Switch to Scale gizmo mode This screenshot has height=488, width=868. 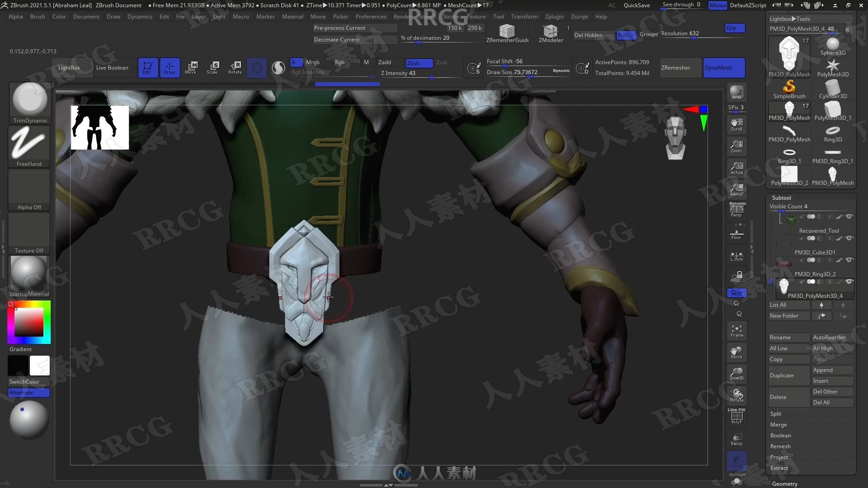212,68
